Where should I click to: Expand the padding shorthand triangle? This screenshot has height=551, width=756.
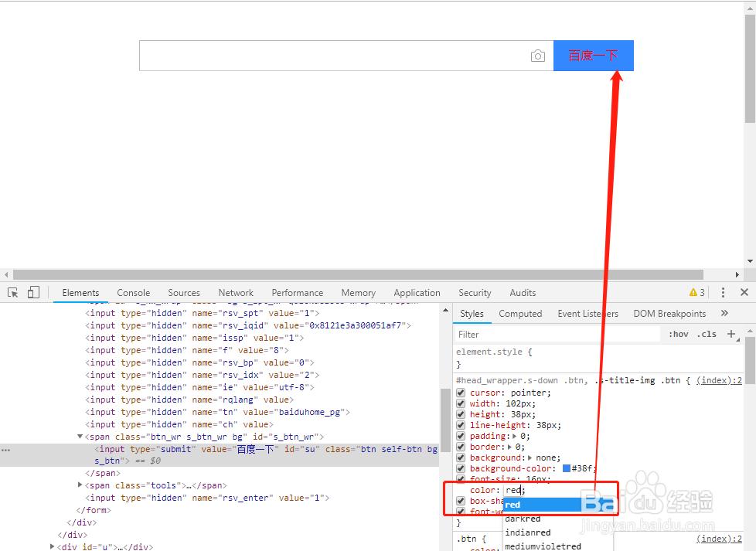pyautogui.click(x=515, y=436)
